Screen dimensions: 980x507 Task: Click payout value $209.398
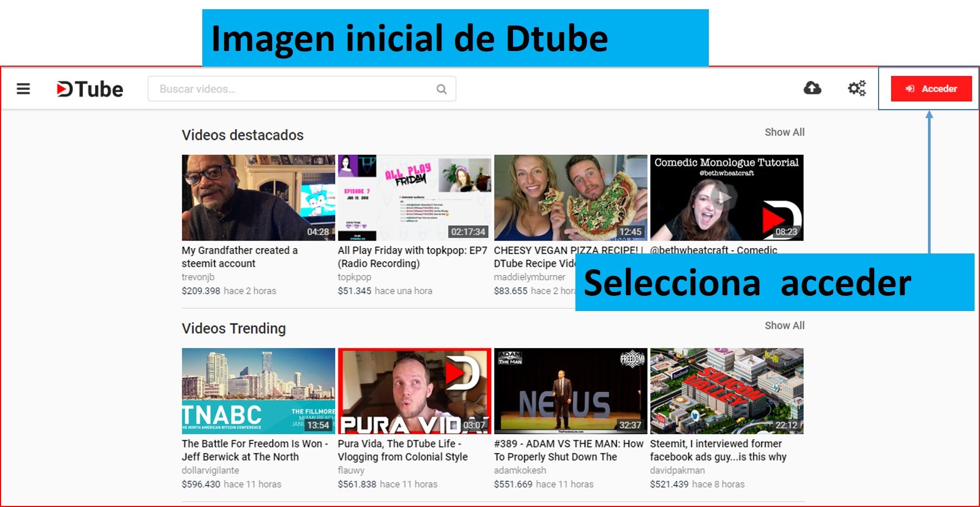point(201,291)
